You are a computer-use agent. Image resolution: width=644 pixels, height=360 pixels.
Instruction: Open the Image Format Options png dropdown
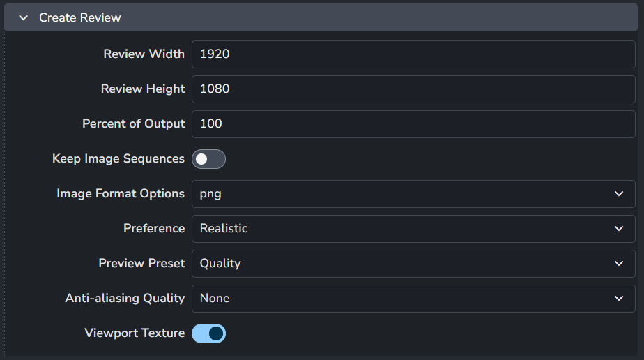(413, 193)
